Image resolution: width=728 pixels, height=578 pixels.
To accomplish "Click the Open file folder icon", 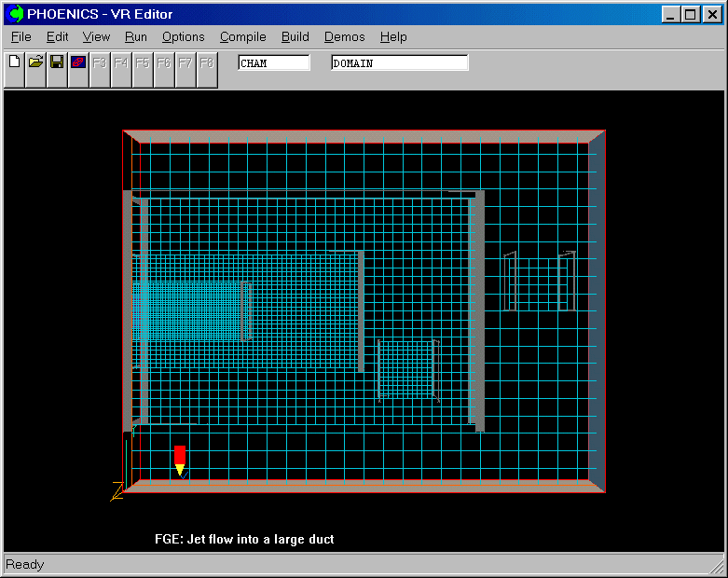I will (x=35, y=70).
